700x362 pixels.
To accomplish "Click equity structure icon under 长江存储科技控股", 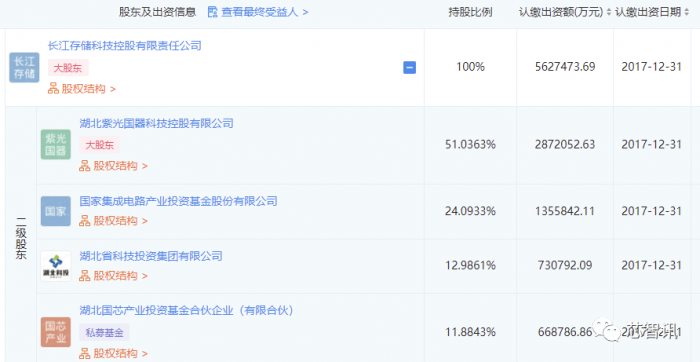I will coord(53,89).
